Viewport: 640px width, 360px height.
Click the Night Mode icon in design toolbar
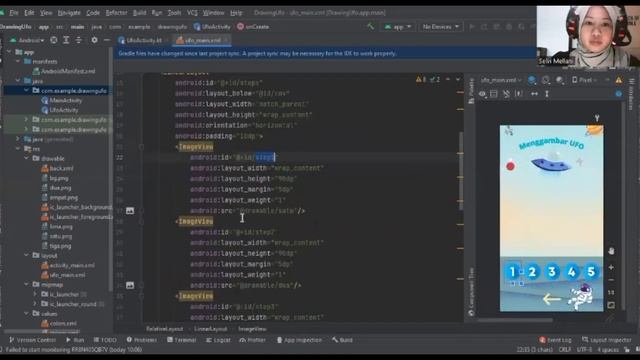pyautogui.click(x=560, y=80)
